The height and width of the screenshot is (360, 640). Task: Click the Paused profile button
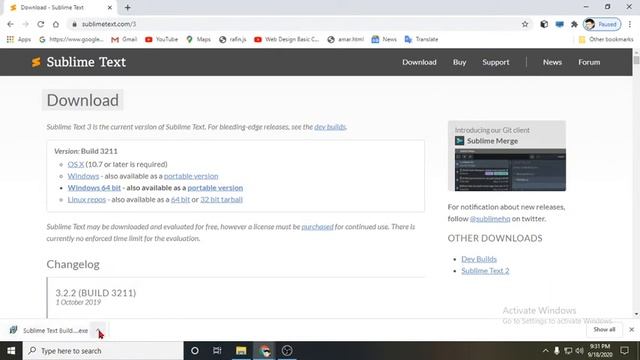pos(602,24)
